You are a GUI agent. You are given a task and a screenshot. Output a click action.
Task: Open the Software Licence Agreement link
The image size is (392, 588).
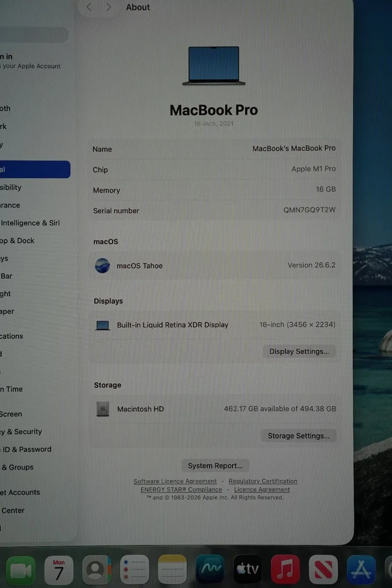tap(175, 481)
